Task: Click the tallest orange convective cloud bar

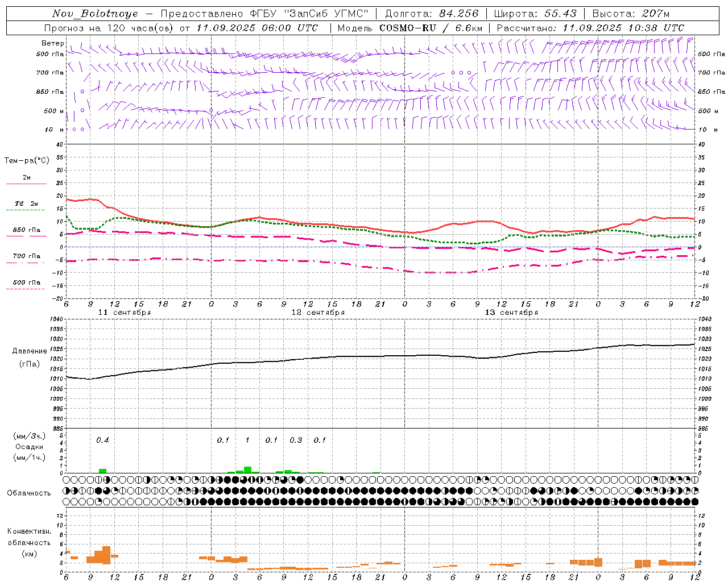Action: (106, 555)
